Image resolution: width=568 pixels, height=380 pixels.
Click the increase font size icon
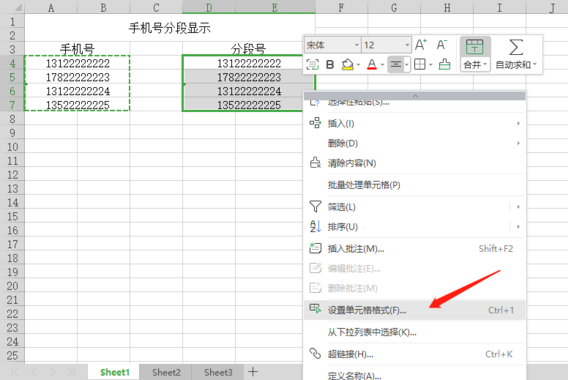421,45
